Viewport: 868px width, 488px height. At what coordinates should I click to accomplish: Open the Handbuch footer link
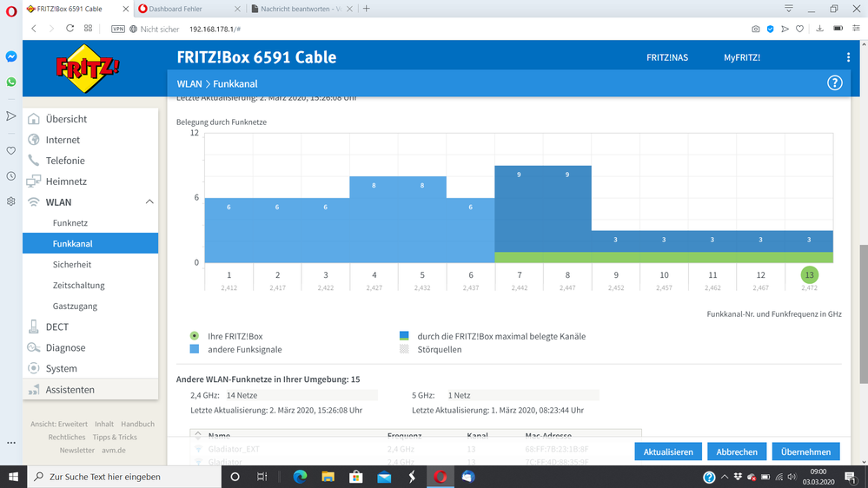coord(138,424)
